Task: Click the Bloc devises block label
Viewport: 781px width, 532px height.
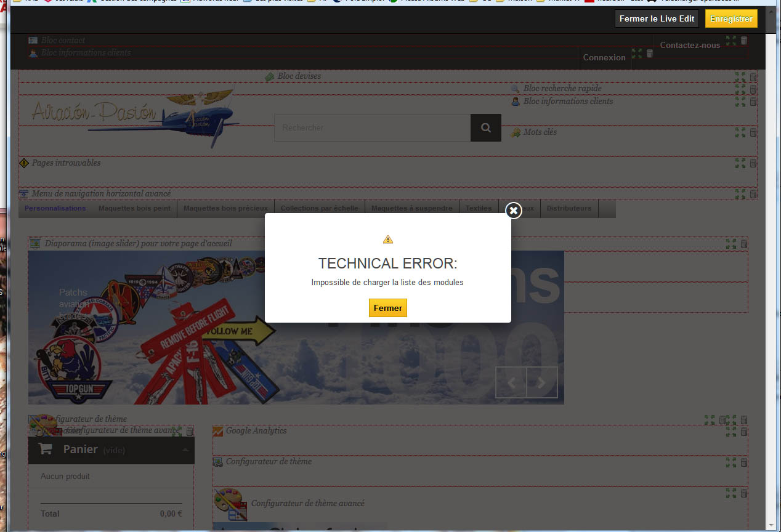Action: 299,76
